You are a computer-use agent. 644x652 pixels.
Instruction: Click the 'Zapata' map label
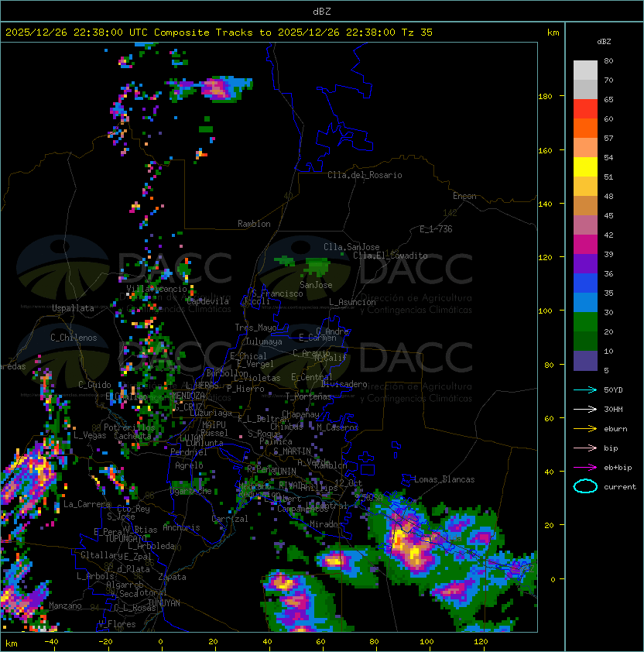click(172, 577)
